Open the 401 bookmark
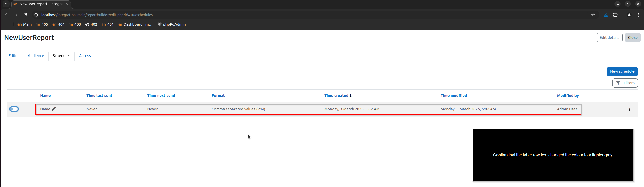Screen dimensions: 644x187 (108, 24)
